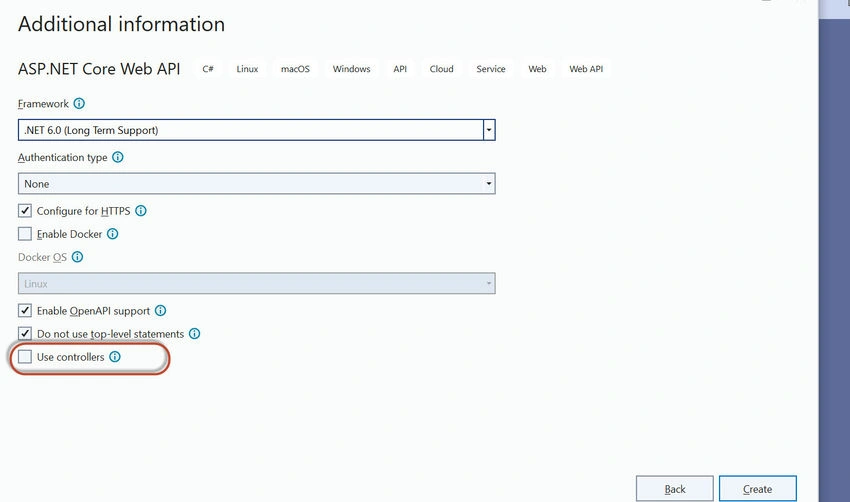The height and width of the screenshot is (502, 850).
Task: Show info for Enable OpenAPI support
Action: point(160,311)
